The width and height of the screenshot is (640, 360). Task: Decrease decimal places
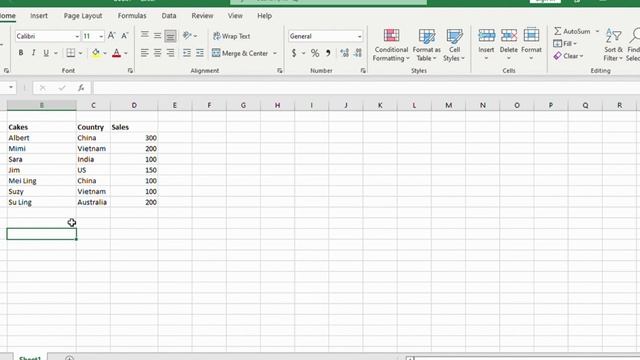click(x=358, y=53)
